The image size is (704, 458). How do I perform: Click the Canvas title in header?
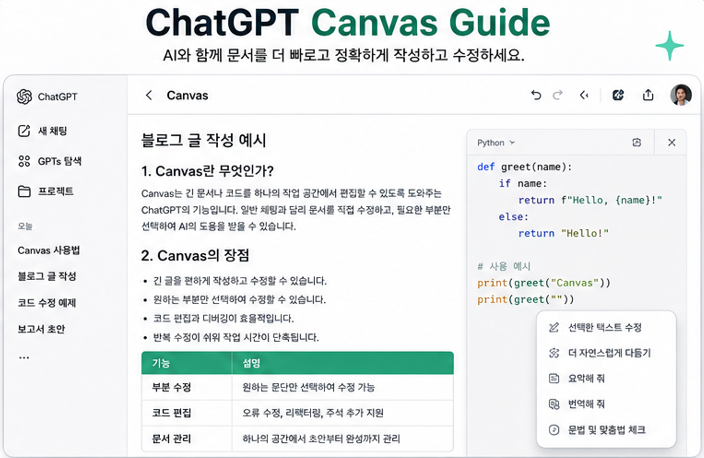(x=187, y=95)
